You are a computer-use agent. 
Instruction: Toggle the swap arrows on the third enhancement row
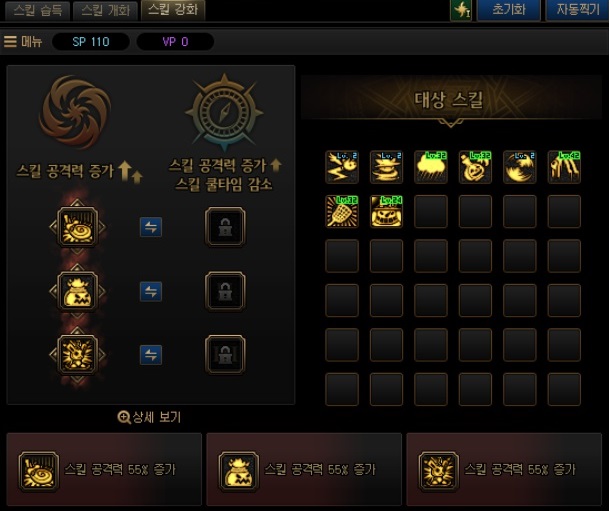click(x=151, y=355)
